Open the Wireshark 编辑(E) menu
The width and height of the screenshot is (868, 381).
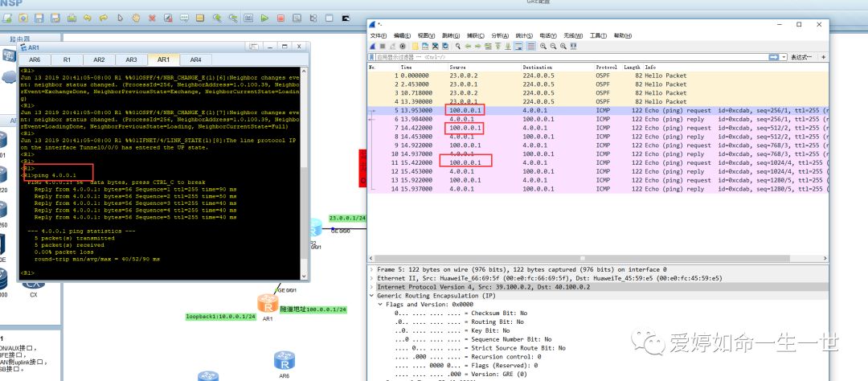coord(403,35)
